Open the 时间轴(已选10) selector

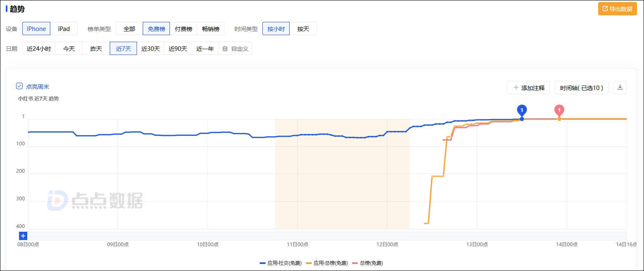tap(581, 88)
